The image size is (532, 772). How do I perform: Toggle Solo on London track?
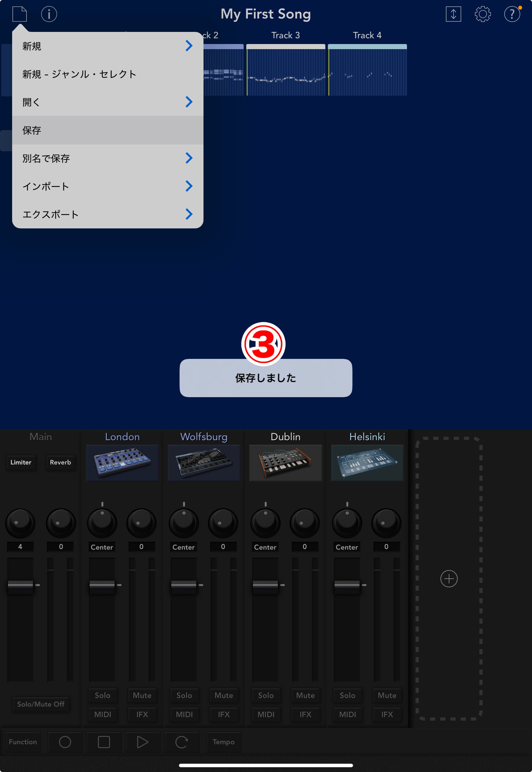pyautogui.click(x=103, y=695)
